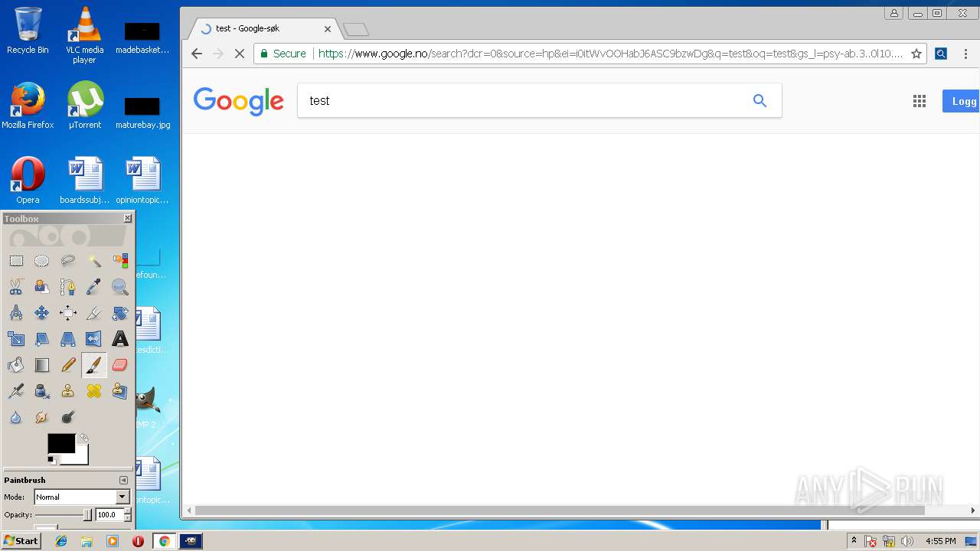The height and width of the screenshot is (551, 980).
Task: Reset colors to default black and white
Action: [x=52, y=460]
